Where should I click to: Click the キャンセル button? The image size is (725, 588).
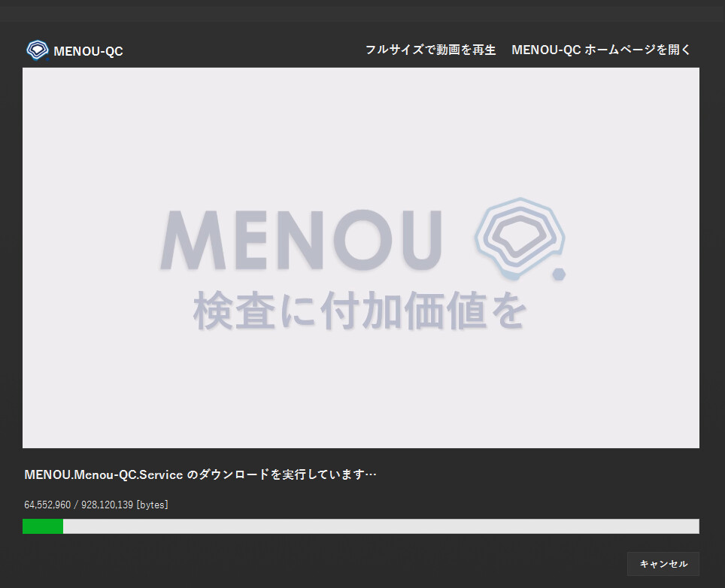pyautogui.click(x=663, y=563)
